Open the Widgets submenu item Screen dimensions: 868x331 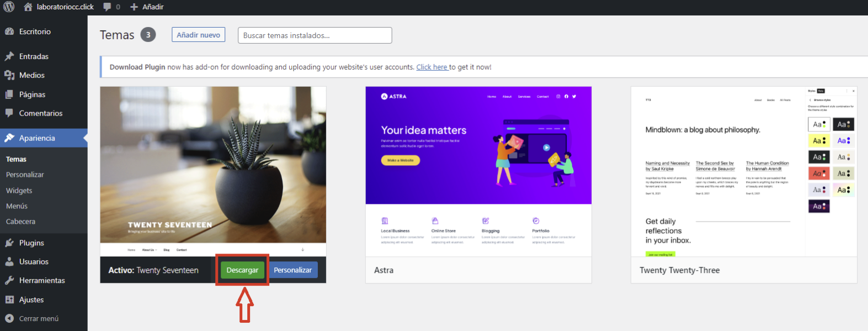click(x=19, y=191)
